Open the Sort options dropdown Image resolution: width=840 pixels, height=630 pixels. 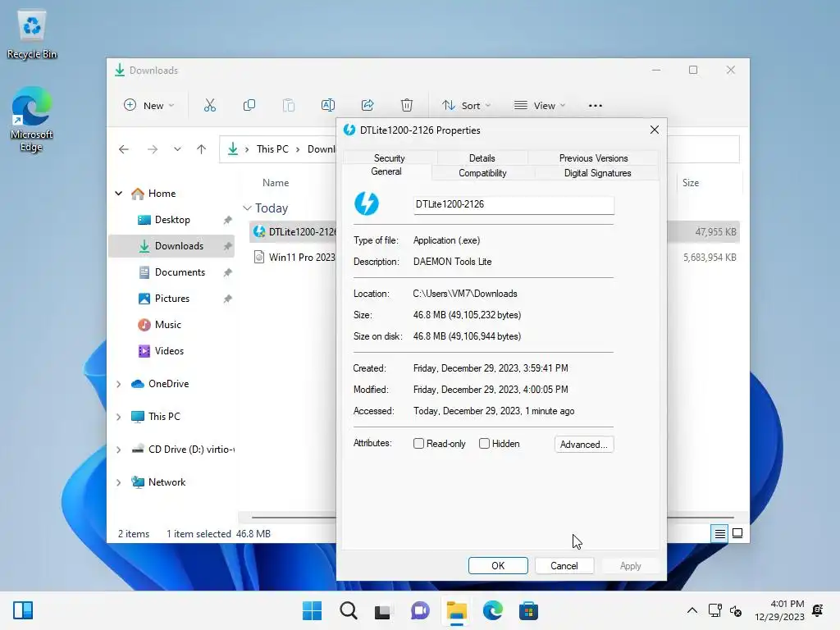[x=466, y=106]
